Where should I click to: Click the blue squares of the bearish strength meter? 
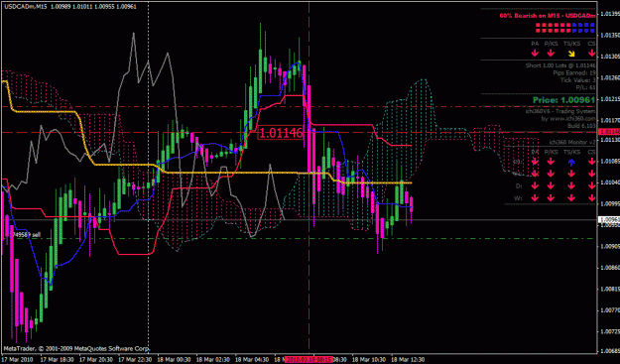pyautogui.click(x=583, y=27)
